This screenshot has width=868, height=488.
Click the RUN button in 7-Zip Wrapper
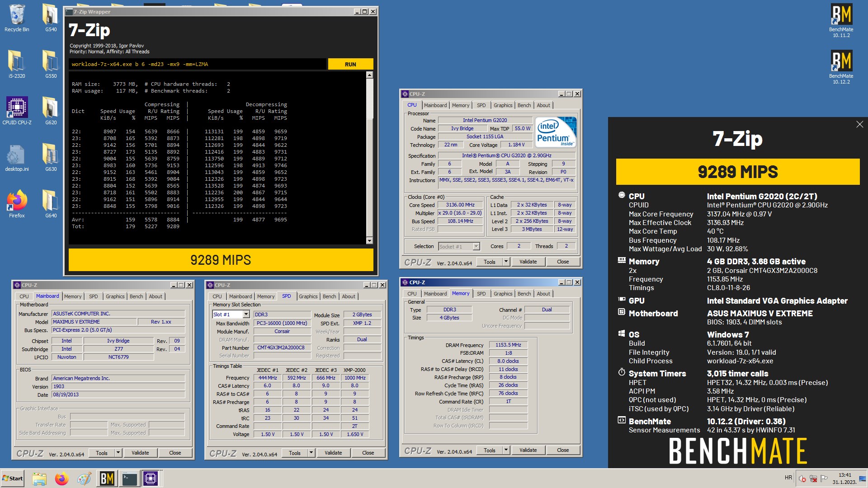[350, 64]
